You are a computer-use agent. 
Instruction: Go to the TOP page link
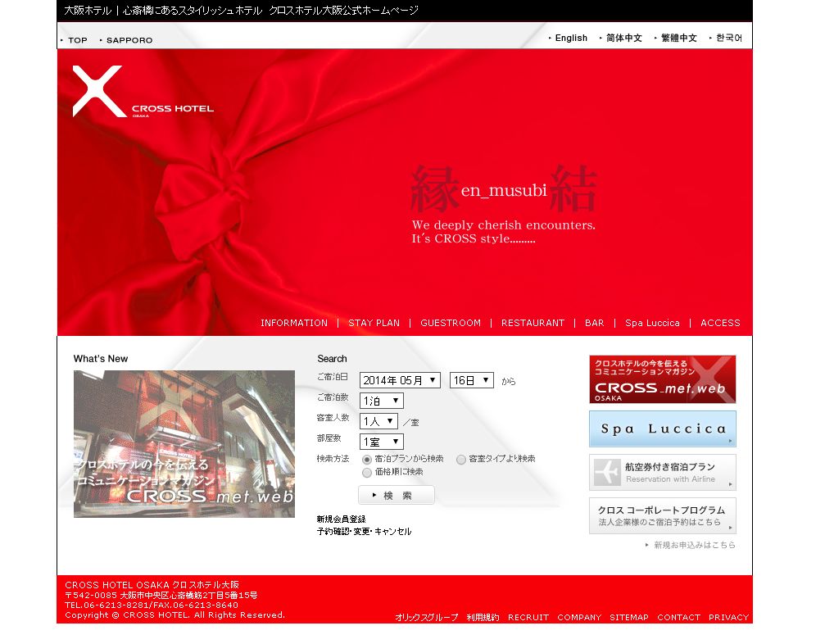pyautogui.click(x=78, y=40)
